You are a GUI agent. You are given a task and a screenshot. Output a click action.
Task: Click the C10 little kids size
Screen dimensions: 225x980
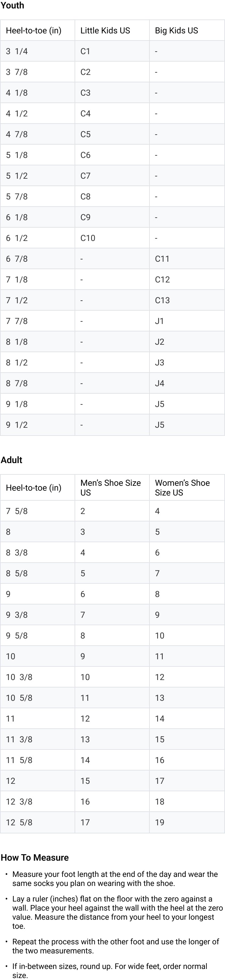pos(88,238)
